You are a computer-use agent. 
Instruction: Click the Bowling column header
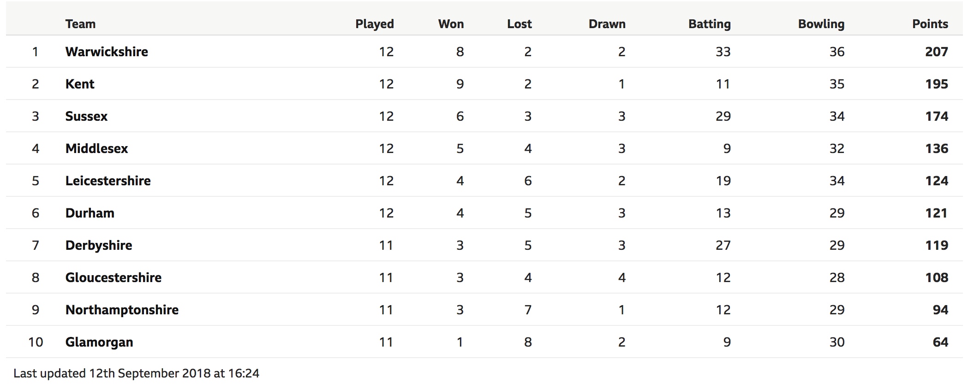tap(821, 24)
